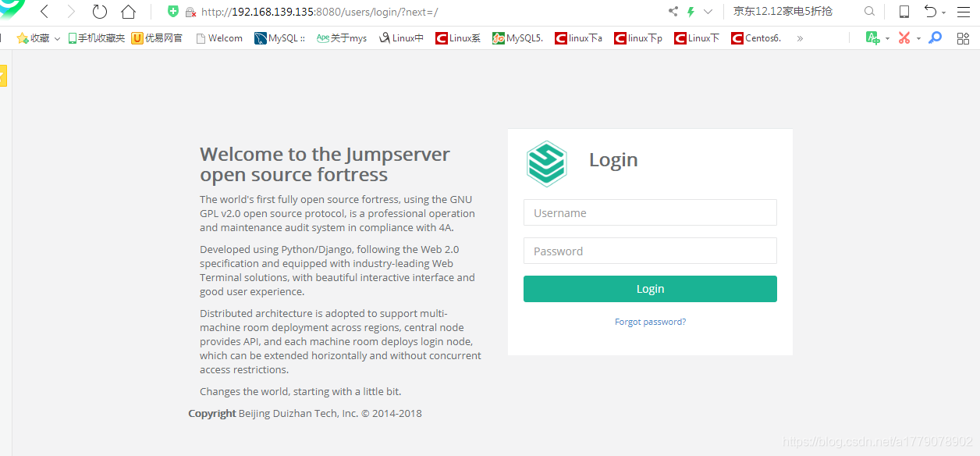This screenshot has height=456, width=980.
Task: Click Copyright Beijing Duizhan Tech text
Action: 305,414
